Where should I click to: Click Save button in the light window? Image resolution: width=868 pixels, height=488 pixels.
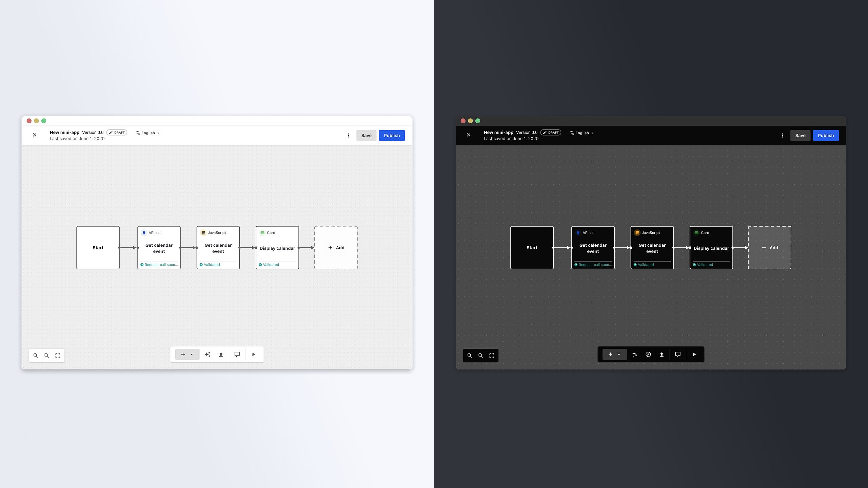coord(366,136)
